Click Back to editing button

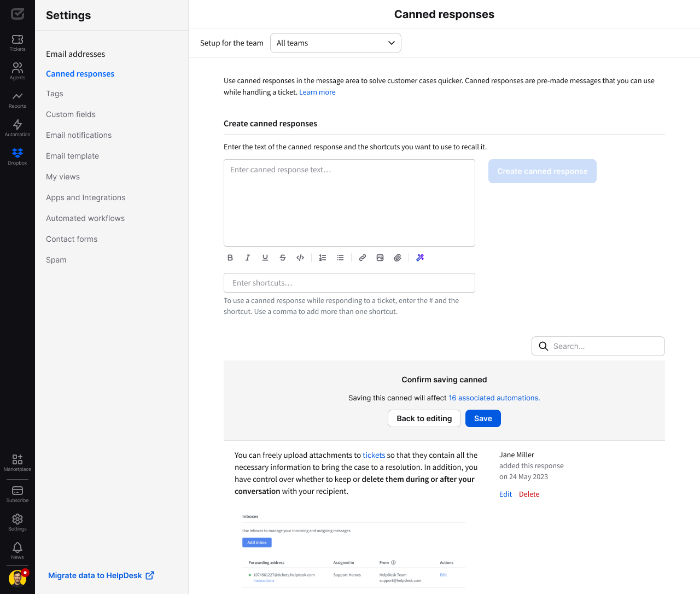tap(424, 418)
